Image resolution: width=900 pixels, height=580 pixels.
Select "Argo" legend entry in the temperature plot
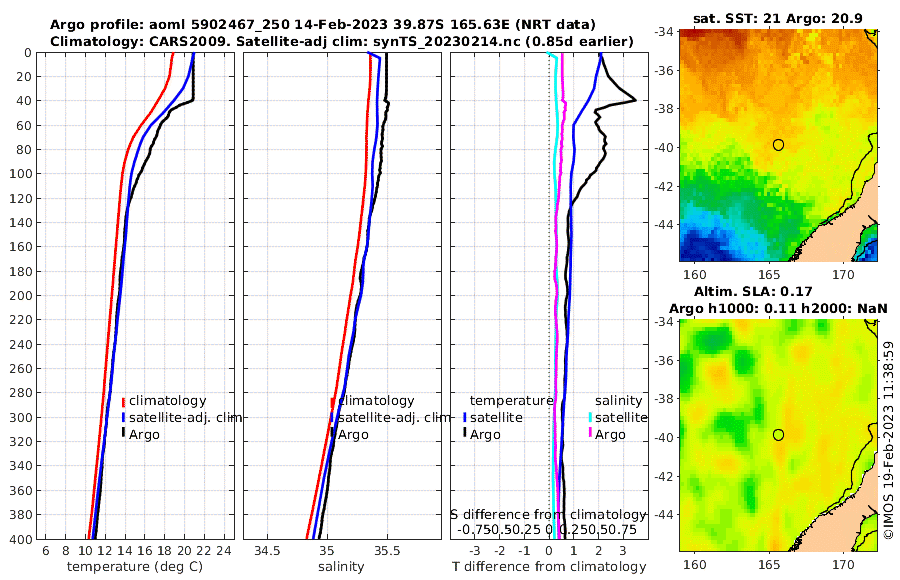(x=144, y=435)
